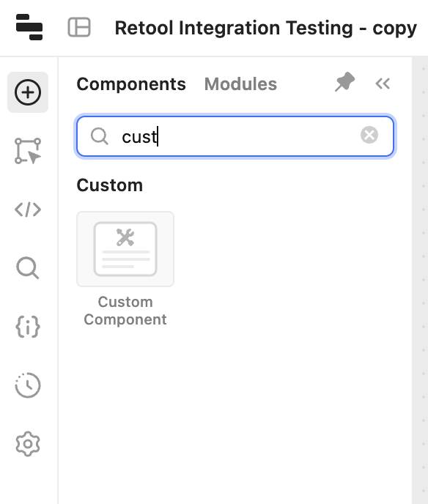Click the Custom Component text label
Screen dimensions: 428x504
pos(125,311)
